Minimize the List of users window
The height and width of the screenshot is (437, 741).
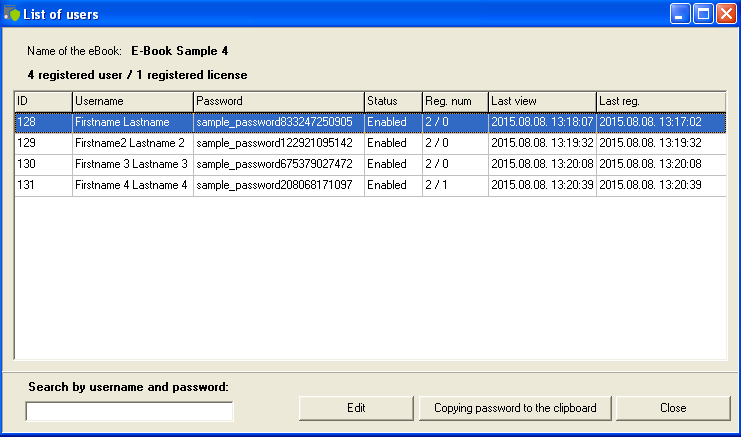(680, 14)
